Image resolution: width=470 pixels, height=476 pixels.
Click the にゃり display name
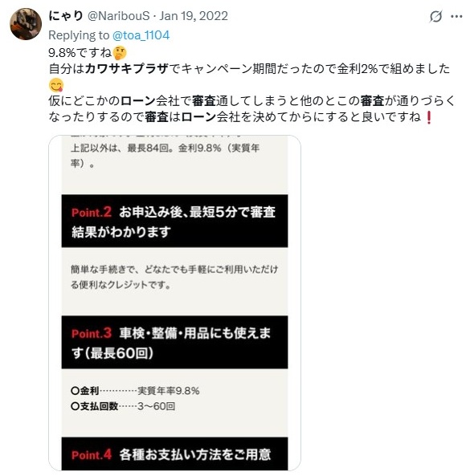point(66,16)
